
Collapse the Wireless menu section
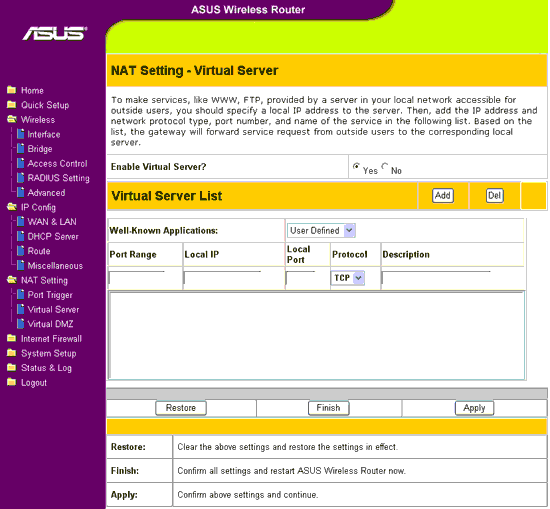point(38,120)
